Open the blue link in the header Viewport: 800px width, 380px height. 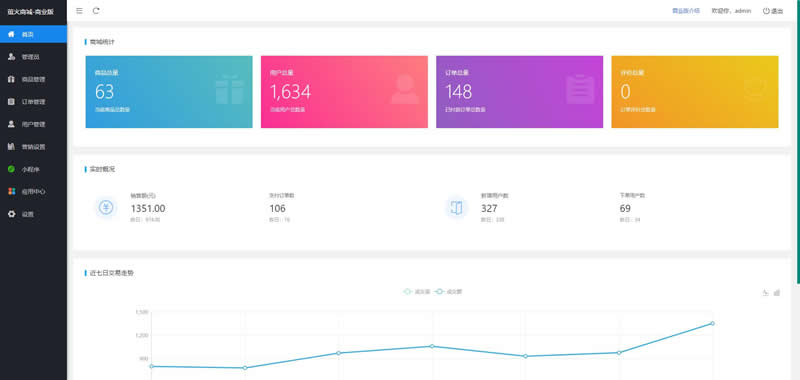tap(686, 11)
